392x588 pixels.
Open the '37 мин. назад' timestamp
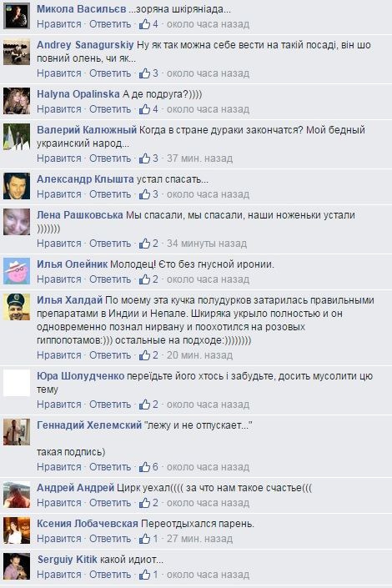(199, 158)
